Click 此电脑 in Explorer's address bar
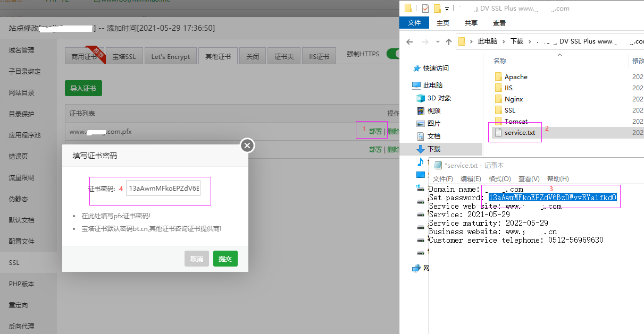 [x=488, y=41]
